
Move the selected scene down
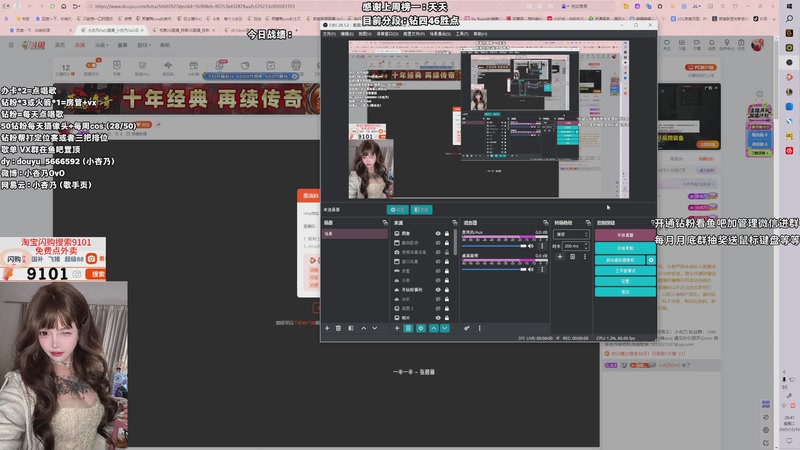point(375,328)
